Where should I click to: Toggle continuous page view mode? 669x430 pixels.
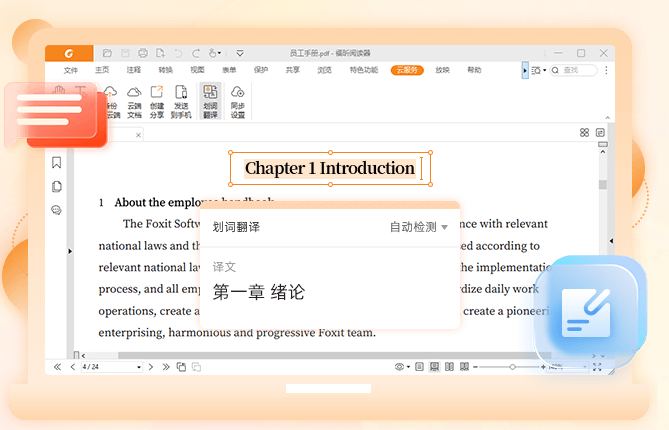(434, 367)
